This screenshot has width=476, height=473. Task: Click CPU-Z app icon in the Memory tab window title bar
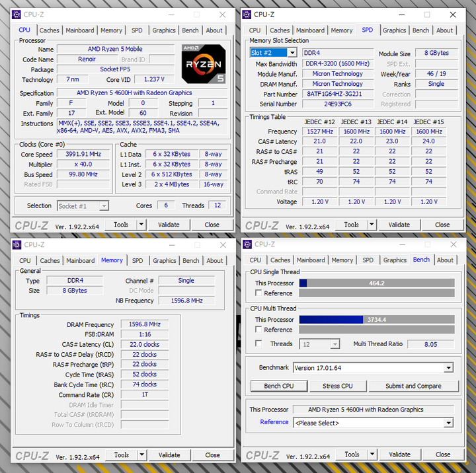pyautogui.click(x=17, y=244)
